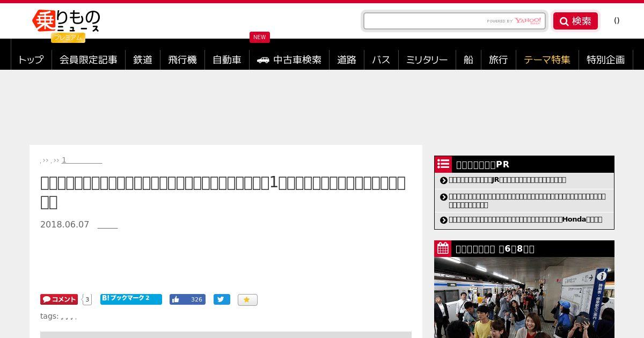Screen dimensions: 644x338
Task: Click the breadcrumb link starting with 1
Action: [82, 160]
